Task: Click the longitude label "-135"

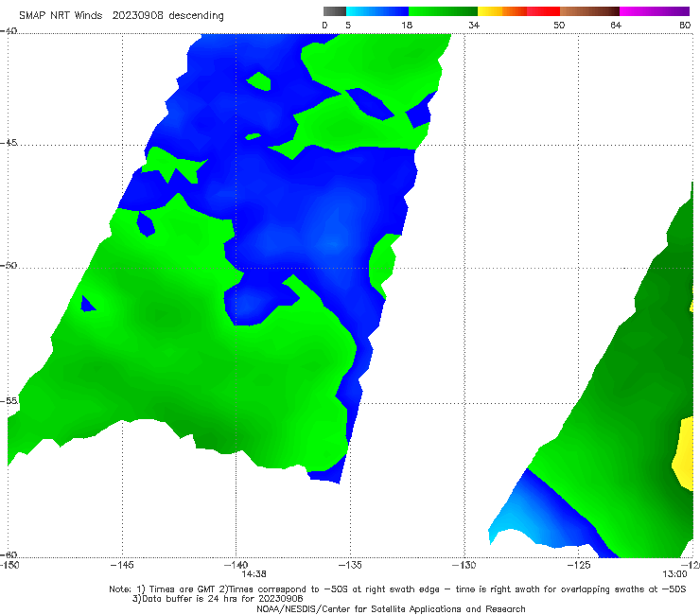Action: (350, 565)
